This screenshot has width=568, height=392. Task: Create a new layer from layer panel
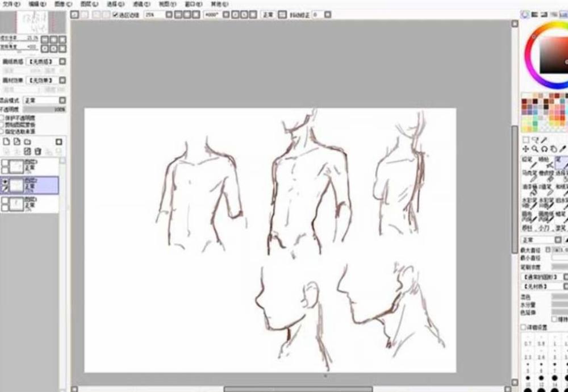pyautogui.click(x=7, y=141)
